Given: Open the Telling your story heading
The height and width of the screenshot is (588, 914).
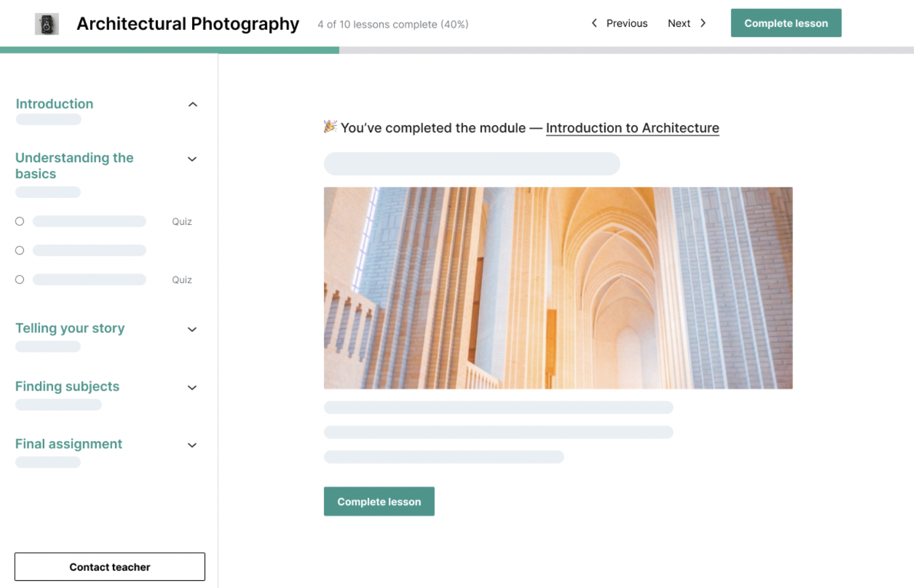Looking at the screenshot, I should tap(70, 328).
